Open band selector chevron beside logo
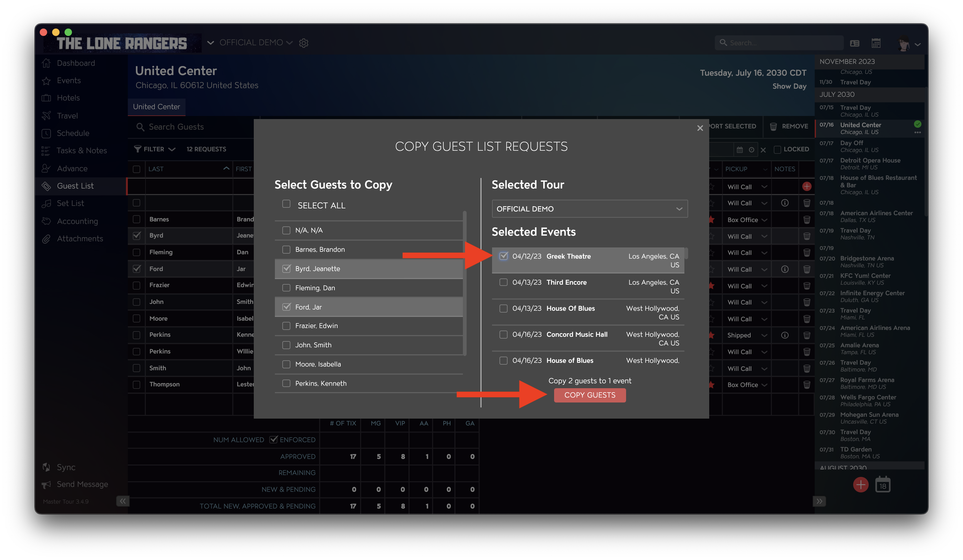The image size is (963, 560). click(x=210, y=43)
